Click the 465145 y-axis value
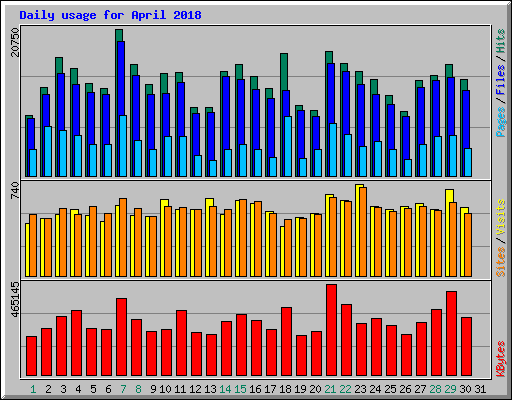Image resolution: width=512 pixels, height=400 pixels. point(15,299)
